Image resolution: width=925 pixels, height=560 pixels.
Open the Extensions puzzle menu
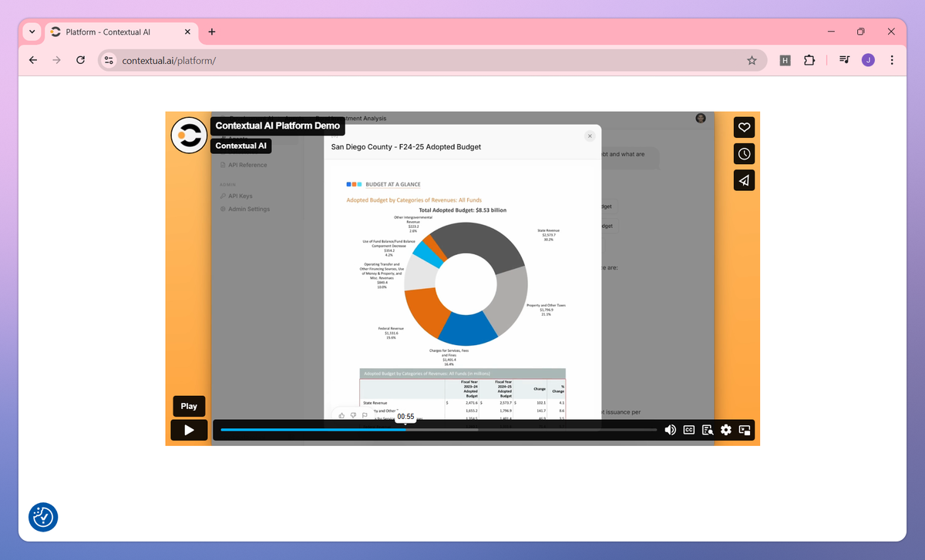(x=809, y=60)
